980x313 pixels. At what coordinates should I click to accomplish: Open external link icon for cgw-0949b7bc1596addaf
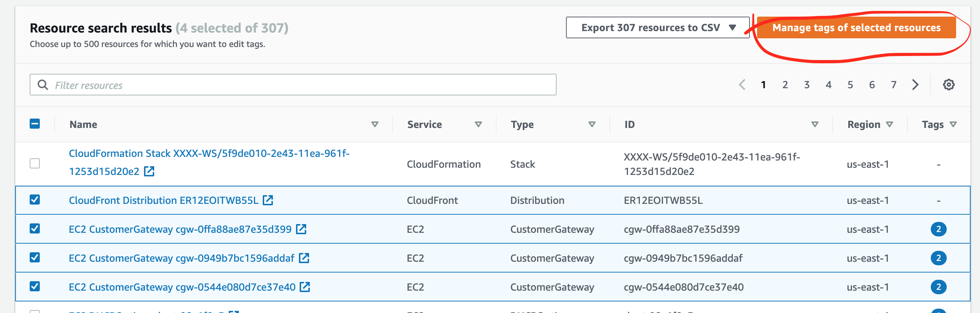[304, 258]
